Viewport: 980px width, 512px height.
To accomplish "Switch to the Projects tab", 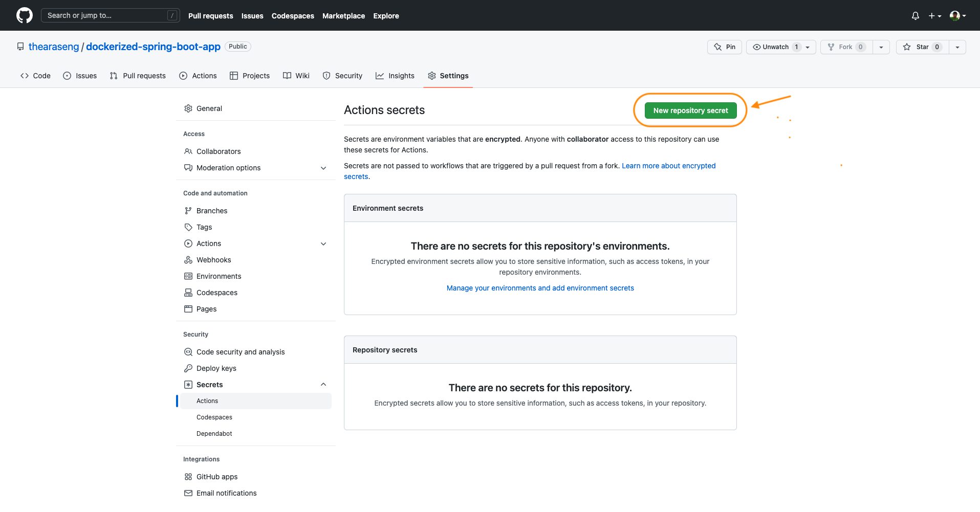I will pyautogui.click(x=250, y=76).
